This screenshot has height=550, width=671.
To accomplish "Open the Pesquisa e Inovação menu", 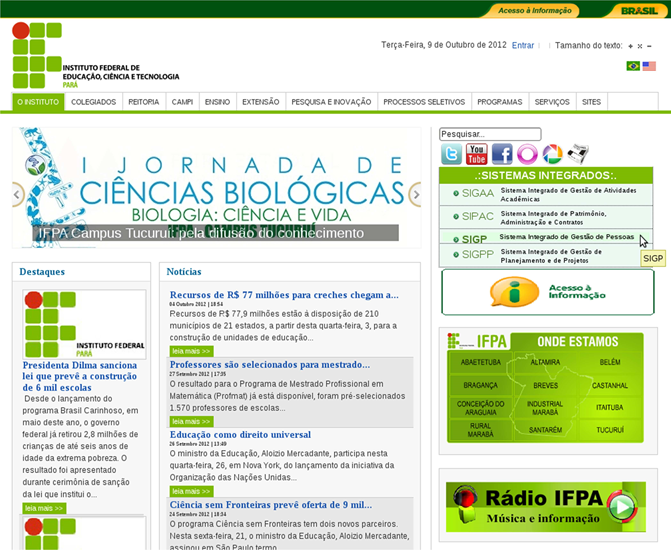I will (331, 102).
